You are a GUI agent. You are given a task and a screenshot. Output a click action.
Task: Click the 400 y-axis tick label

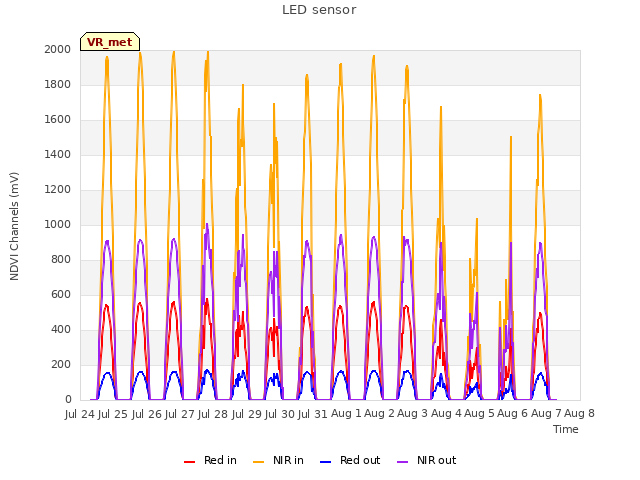(61, 330)
